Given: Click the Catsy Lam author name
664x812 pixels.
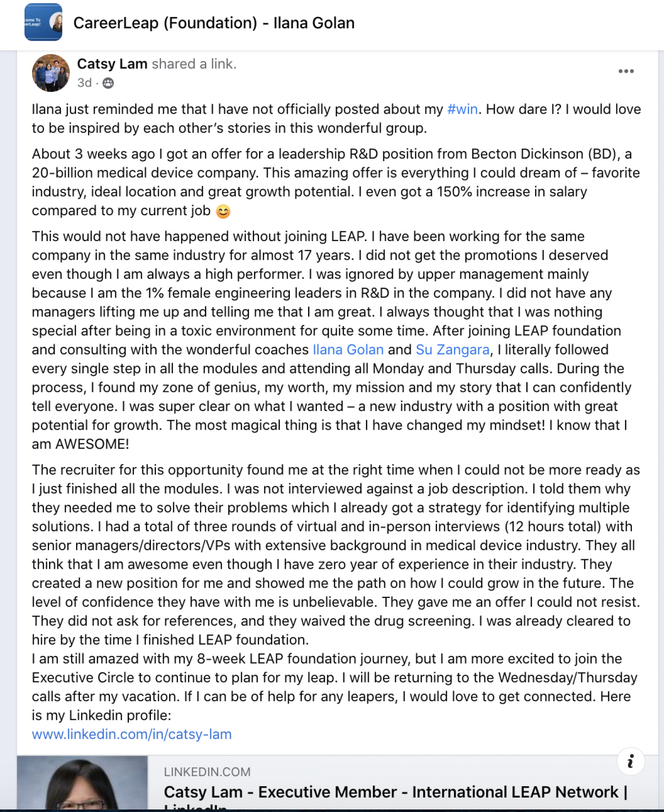Looking at the screenshot, I should coord(112,64).
